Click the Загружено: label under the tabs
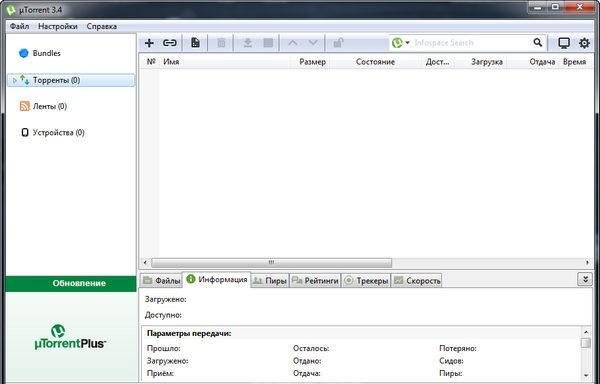Image resolution: width=600 pixels, height=384 pixels. (166, 299)
